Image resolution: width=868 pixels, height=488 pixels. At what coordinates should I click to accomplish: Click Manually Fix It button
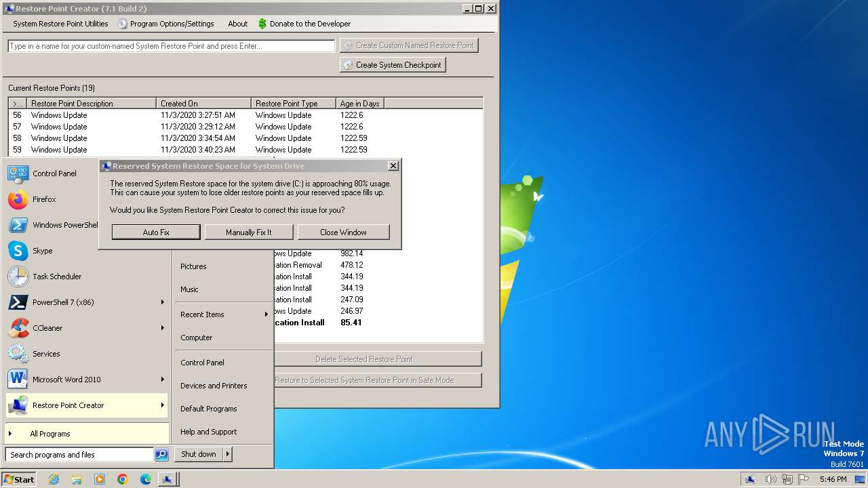[249, 232]
